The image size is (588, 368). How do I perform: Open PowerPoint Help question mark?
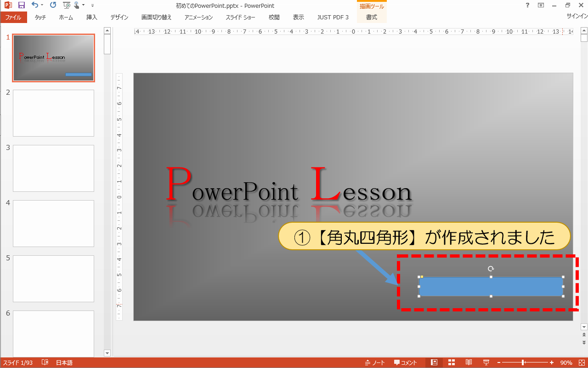pyautogui.click(x=527, y=6)
